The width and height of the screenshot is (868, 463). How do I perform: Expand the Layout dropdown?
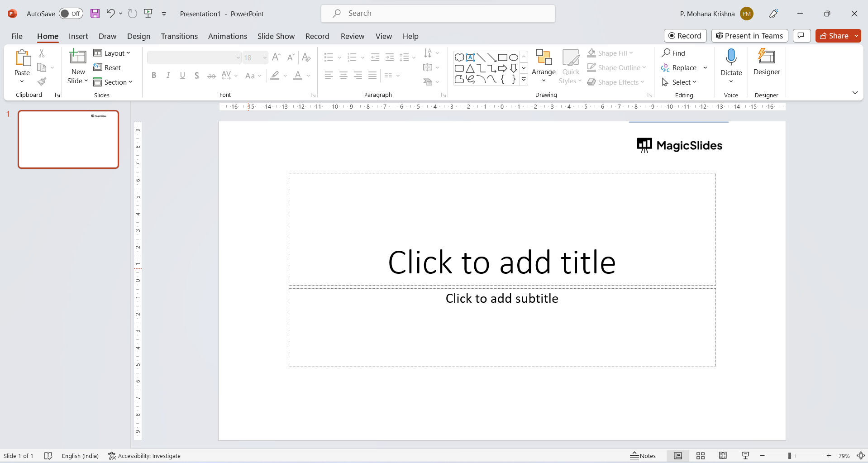pyautogui.click(x=112, y=53)
